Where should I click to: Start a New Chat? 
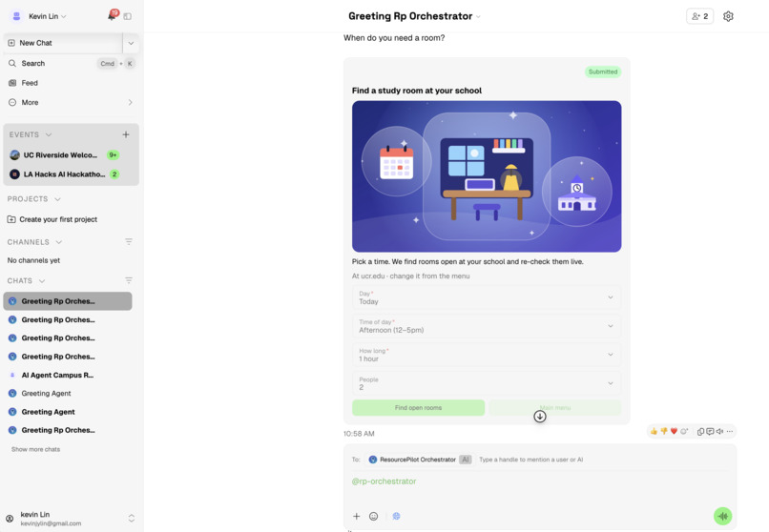63,43
